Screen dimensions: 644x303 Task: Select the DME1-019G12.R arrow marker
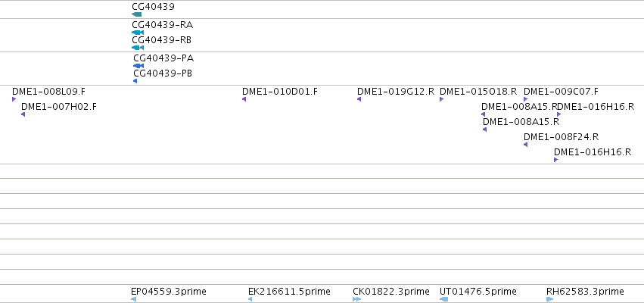pos(359,99)
